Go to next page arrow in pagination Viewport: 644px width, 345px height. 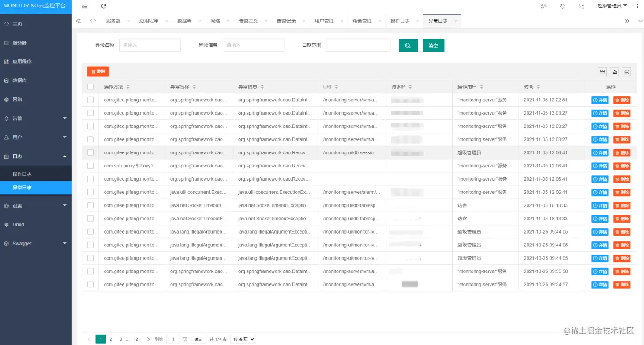pos(148,339)
